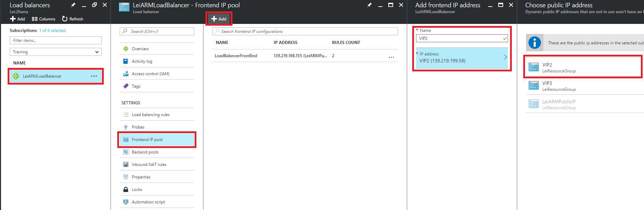Click the VIP3 public IP icon
Image resolution: width=644 pixels, height=210 pixels.
pyautogui.click(x=533, y=85)
